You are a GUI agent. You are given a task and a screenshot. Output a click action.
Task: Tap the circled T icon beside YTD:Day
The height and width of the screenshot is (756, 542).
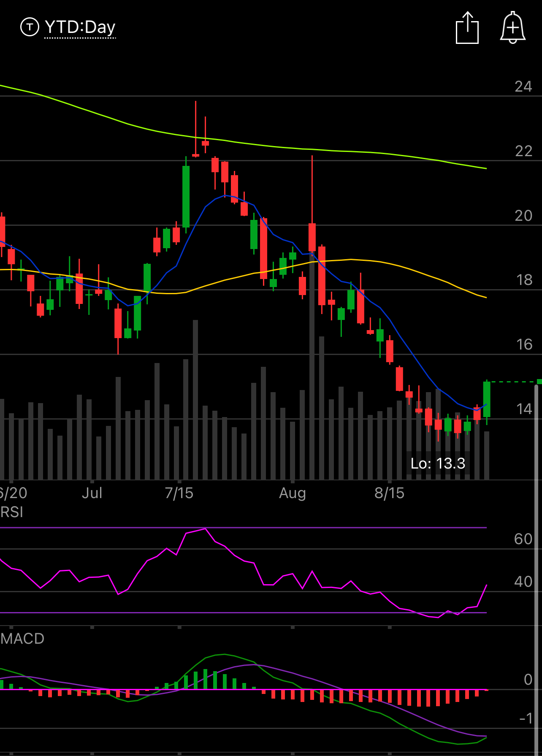[x=30, y=27]
